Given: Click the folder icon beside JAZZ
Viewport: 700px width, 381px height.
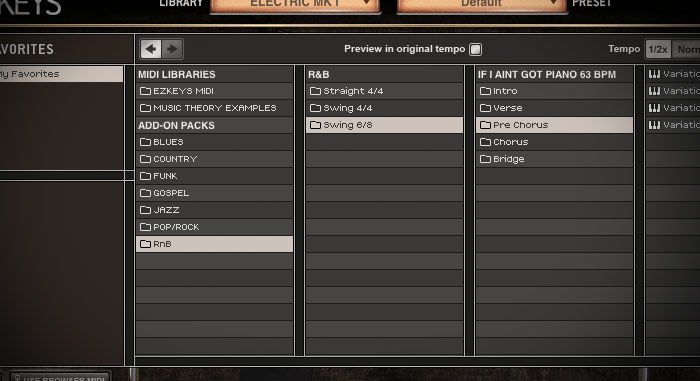Looking at the screenshot, I should [x=145, y=210].
